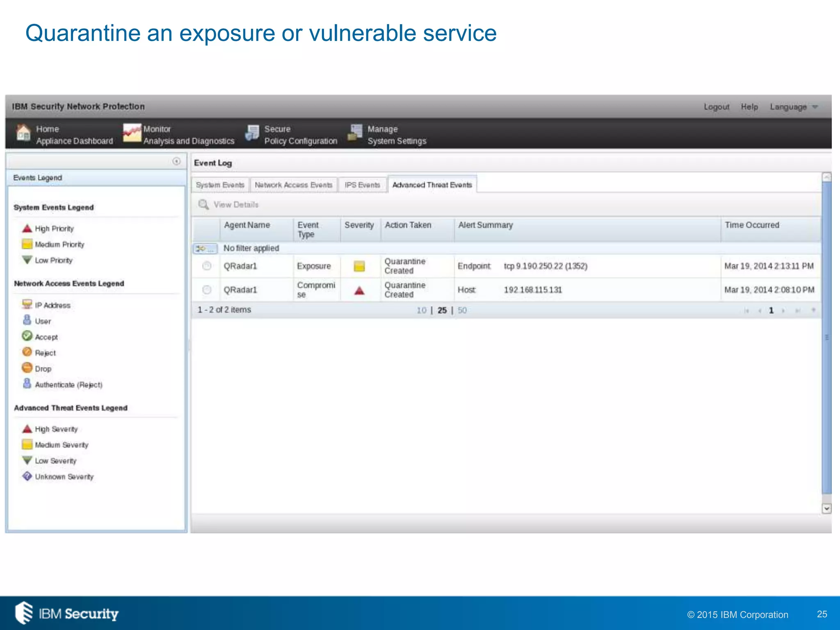Show 10 items per page
Screen dimensions: 840x630
(422, 310)
